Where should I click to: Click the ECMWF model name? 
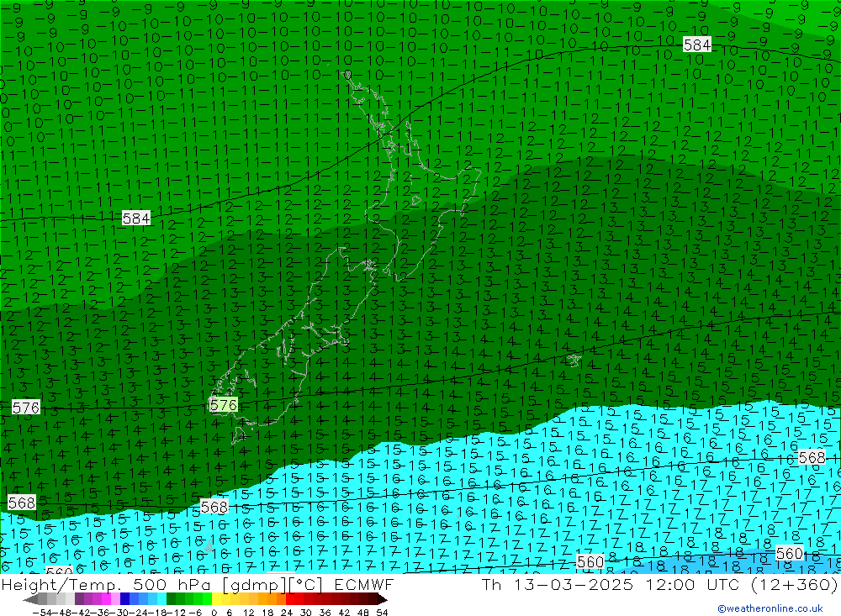[363, 585]
